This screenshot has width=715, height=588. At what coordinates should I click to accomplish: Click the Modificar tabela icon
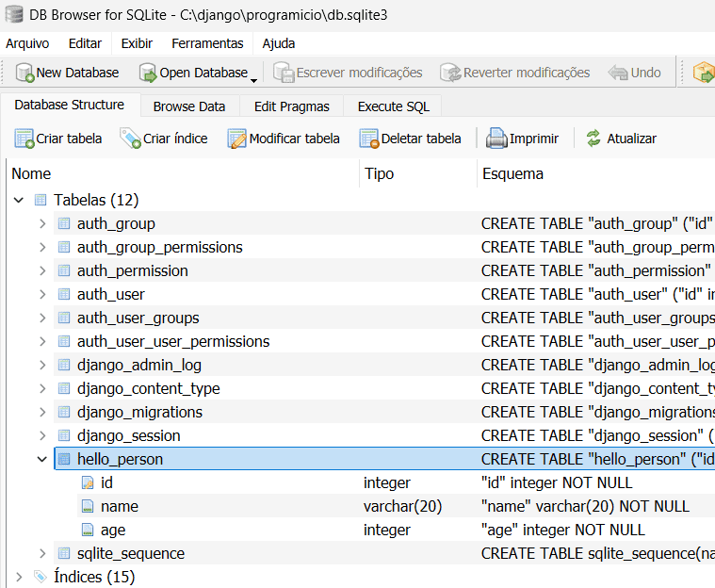point(236,139)
